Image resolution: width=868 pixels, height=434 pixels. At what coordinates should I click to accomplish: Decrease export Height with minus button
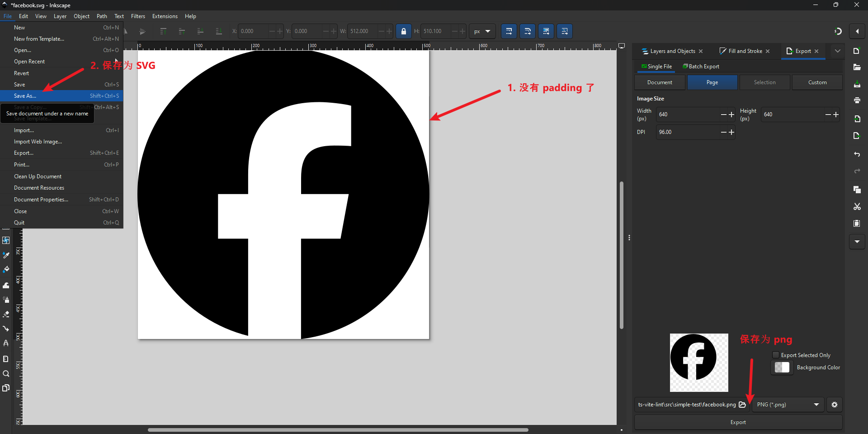(x=828, y=114)
